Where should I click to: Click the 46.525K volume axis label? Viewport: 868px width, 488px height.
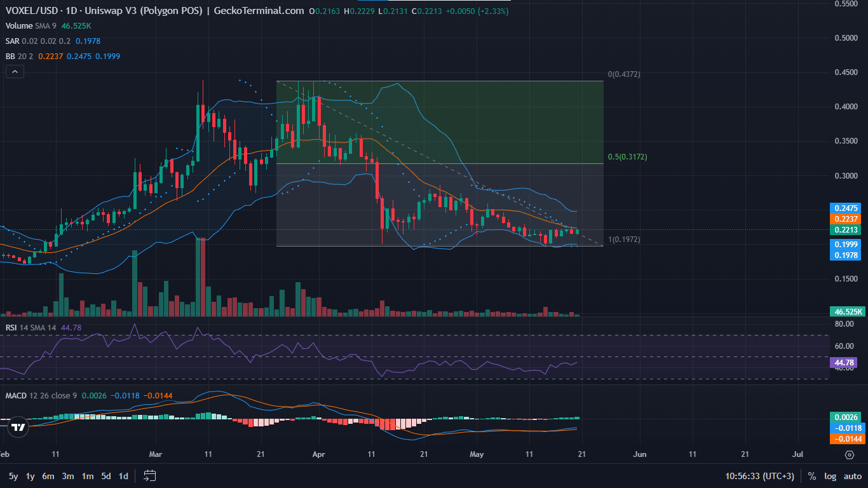click(847, 311)
